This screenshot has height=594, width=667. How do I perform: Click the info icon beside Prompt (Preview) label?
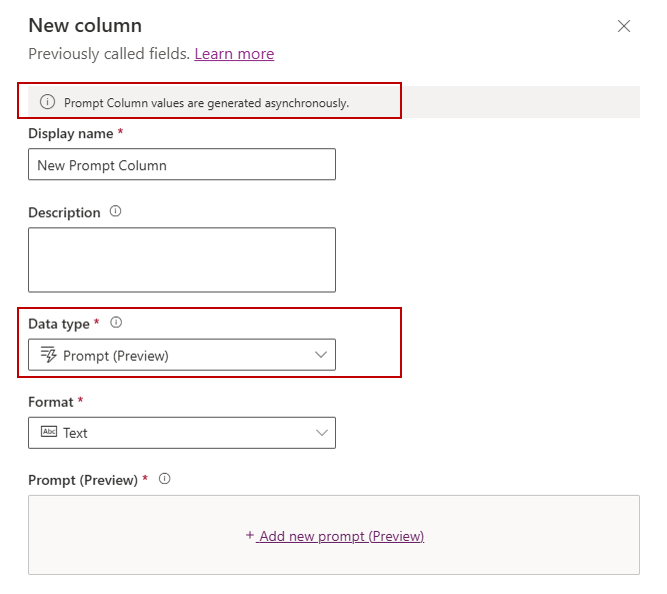pos(165,479)
